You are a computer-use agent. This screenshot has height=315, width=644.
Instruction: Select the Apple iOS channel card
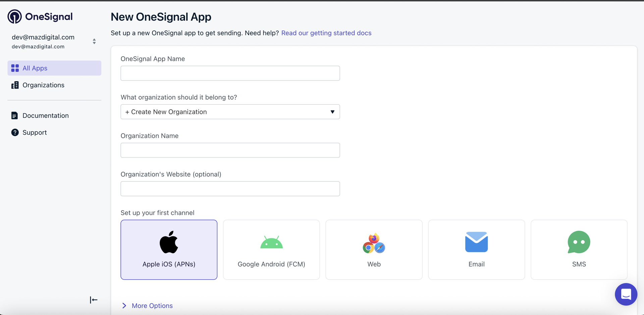(x=169, y=250)
